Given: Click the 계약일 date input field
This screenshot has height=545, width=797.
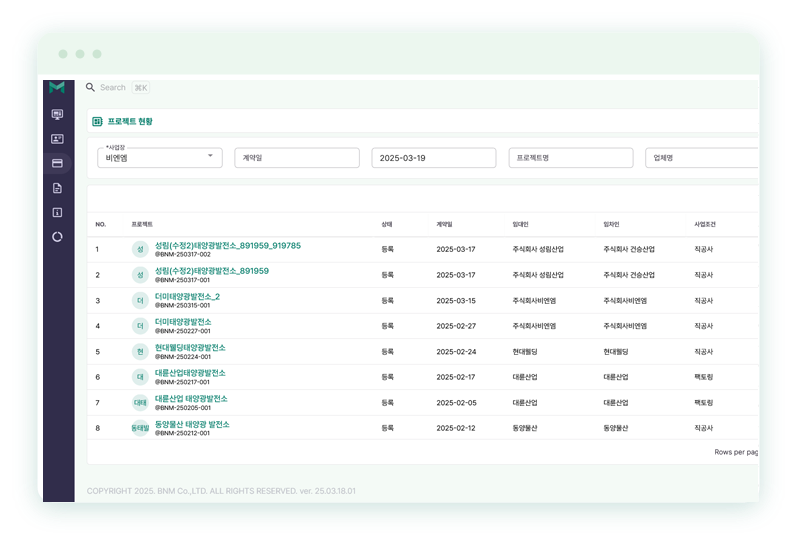Looking at the screenshot, I should [297, 158].
